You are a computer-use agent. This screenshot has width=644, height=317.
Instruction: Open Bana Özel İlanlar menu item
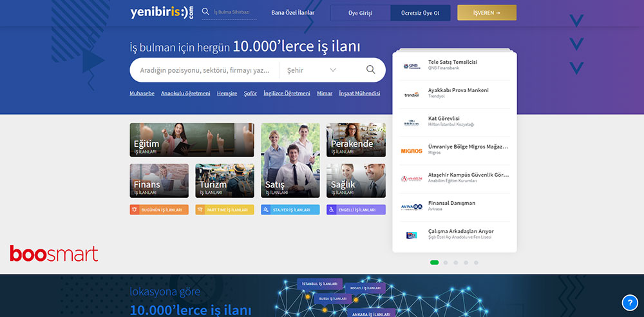[x=293, y=12]
